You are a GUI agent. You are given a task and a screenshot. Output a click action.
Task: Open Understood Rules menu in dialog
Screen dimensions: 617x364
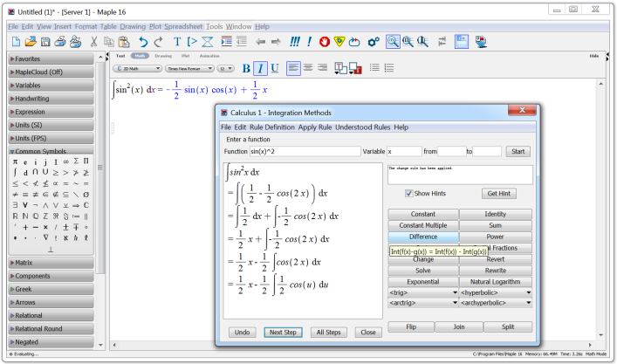pyautogui.click(x=363, y=127)
